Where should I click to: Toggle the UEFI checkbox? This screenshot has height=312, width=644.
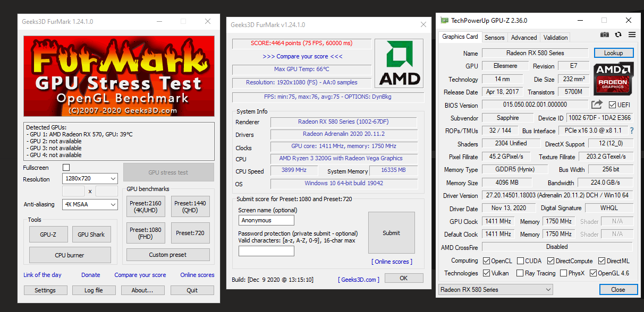pyautogui.click(x=613, y=105)
